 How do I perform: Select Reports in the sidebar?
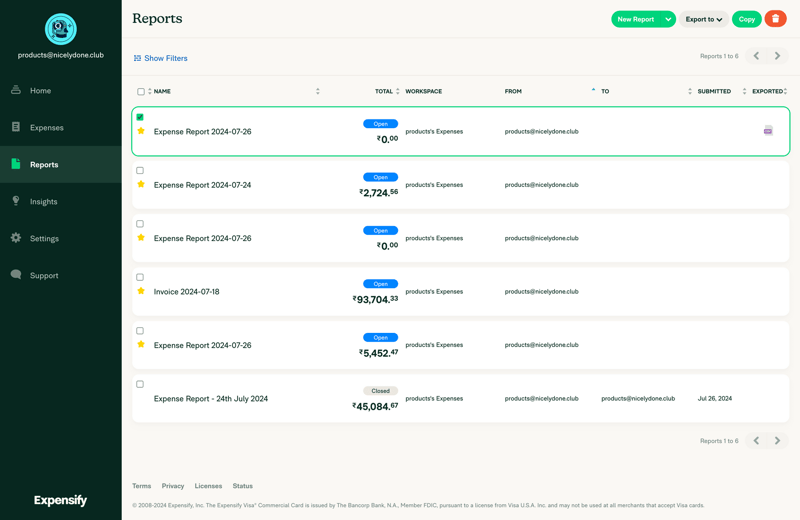(61, 164)
